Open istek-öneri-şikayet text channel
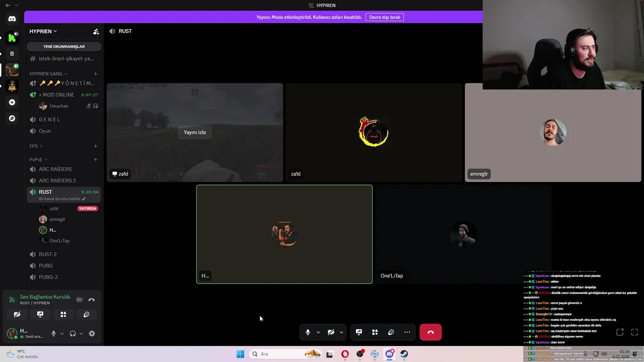 click(x=64, y=58)
